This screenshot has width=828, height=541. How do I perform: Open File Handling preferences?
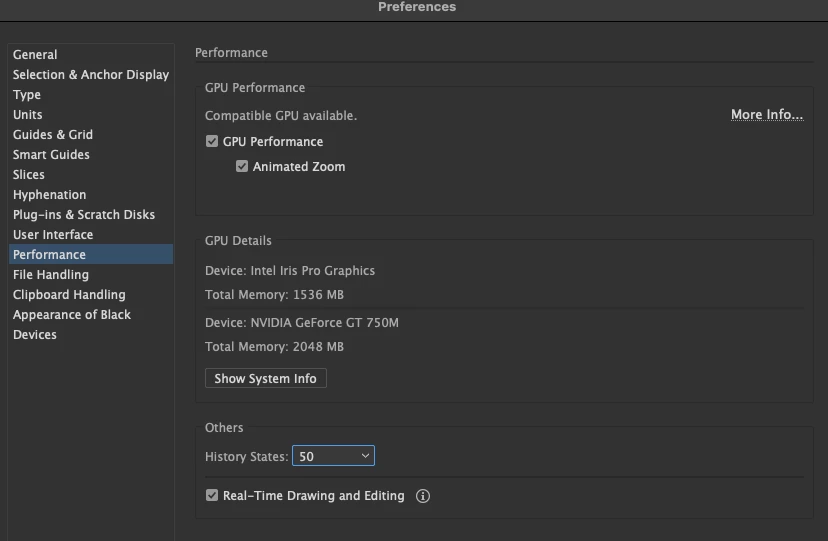point(51,275)
